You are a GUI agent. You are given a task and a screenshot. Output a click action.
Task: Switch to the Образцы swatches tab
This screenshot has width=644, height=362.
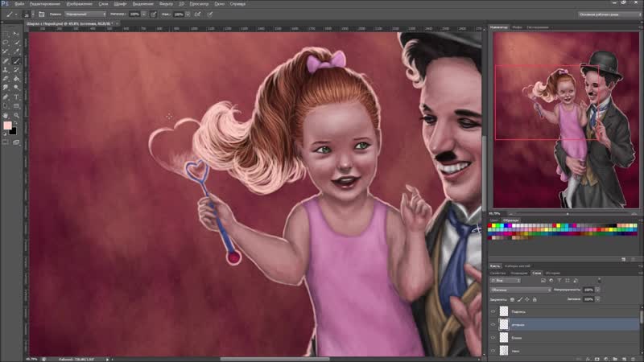coord(511,220)
